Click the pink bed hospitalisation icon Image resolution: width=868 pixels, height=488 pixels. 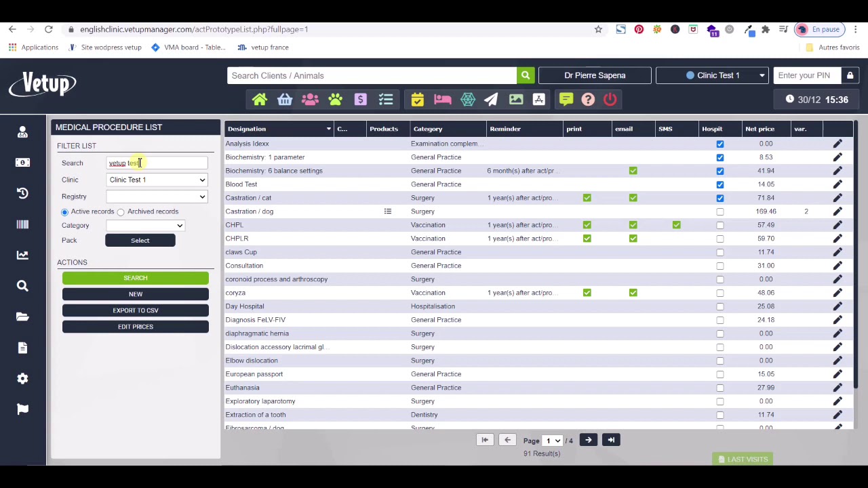tap(442, 100)
